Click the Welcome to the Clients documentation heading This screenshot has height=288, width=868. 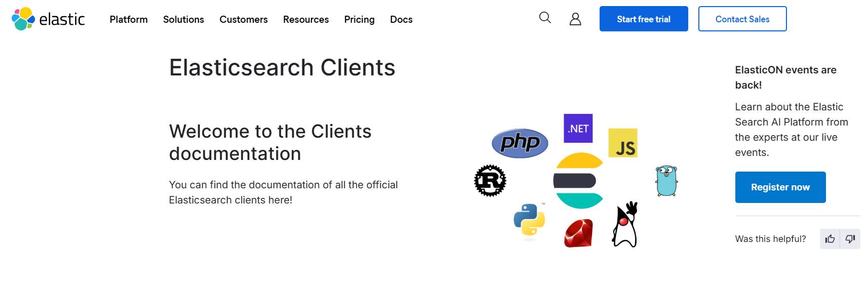[270, 142]
